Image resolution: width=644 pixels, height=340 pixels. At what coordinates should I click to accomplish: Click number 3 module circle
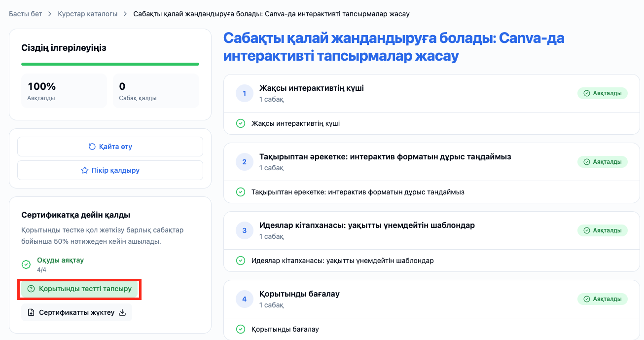245,230
